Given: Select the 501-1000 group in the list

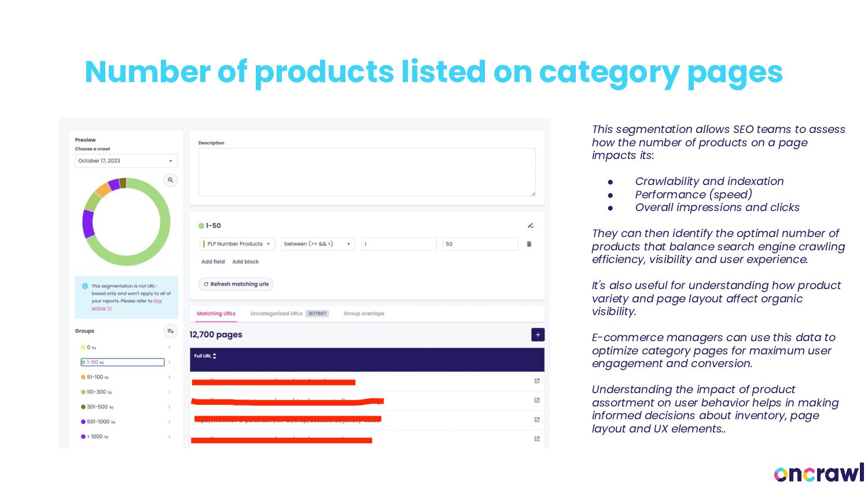Looking at the screenshot, I should [x=98, y=422].
